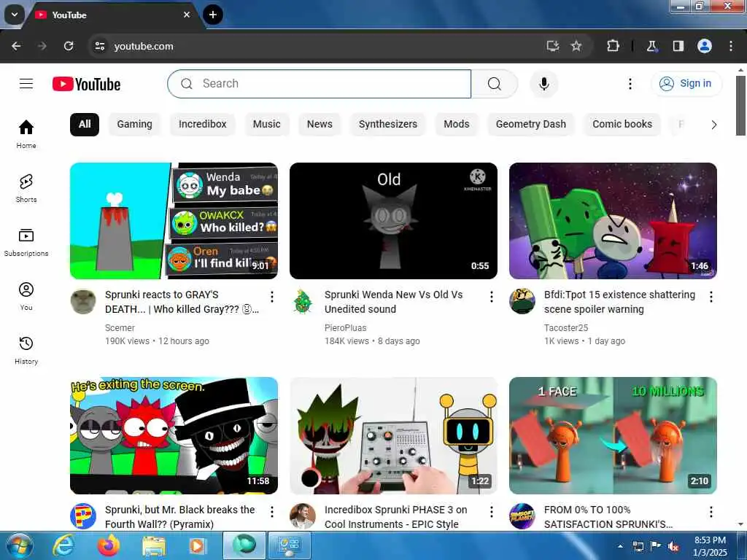Open options menu for Bfdi:Tpot 15 video
Viewport: 747px width, 560px height.
coord(711,297)
